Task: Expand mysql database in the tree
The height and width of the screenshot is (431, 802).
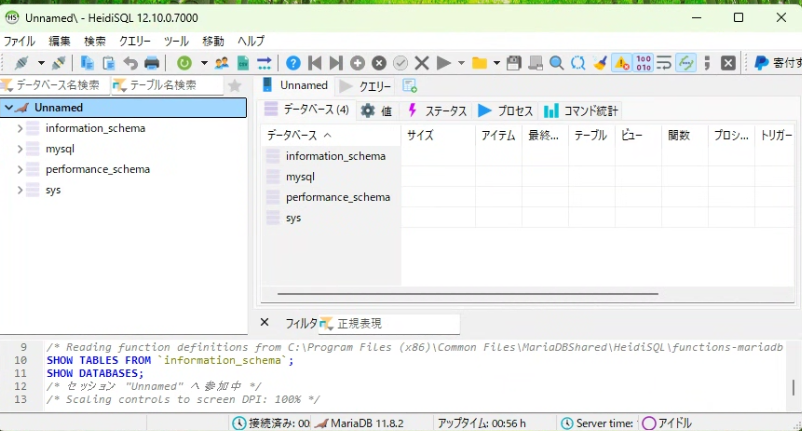Action: point(19,149)
